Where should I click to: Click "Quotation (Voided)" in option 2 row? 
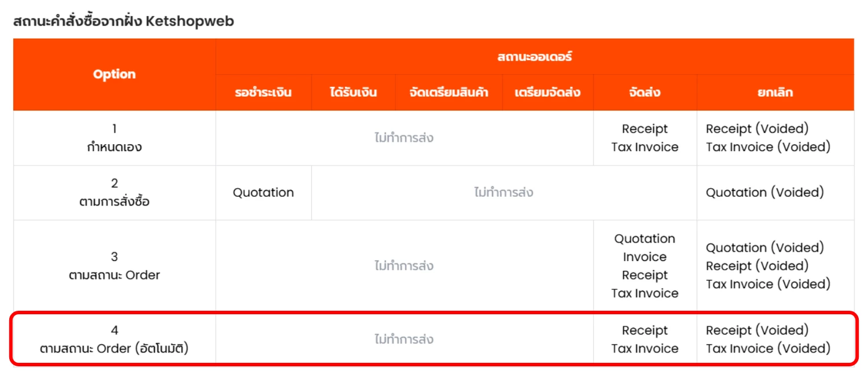764,193
